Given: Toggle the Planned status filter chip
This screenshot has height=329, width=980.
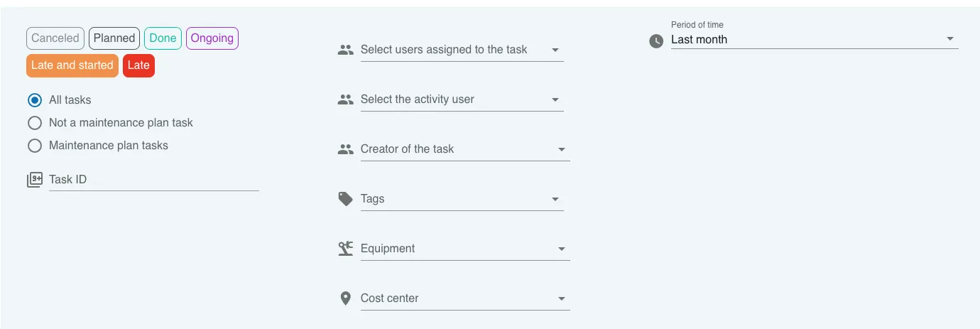Looking at the screenshot, I should (x=114, y=38).
